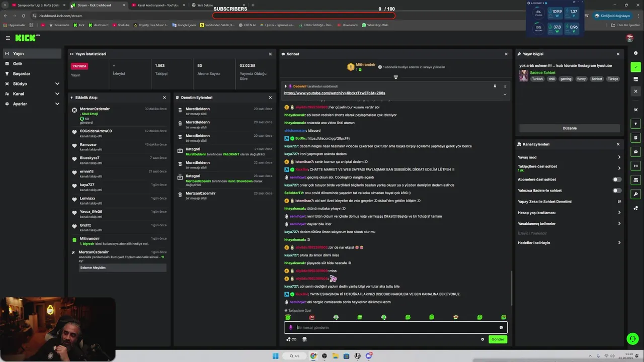Click the browser address bar
This screenshot has height=362, width=644.
click(x=121, y=16)
